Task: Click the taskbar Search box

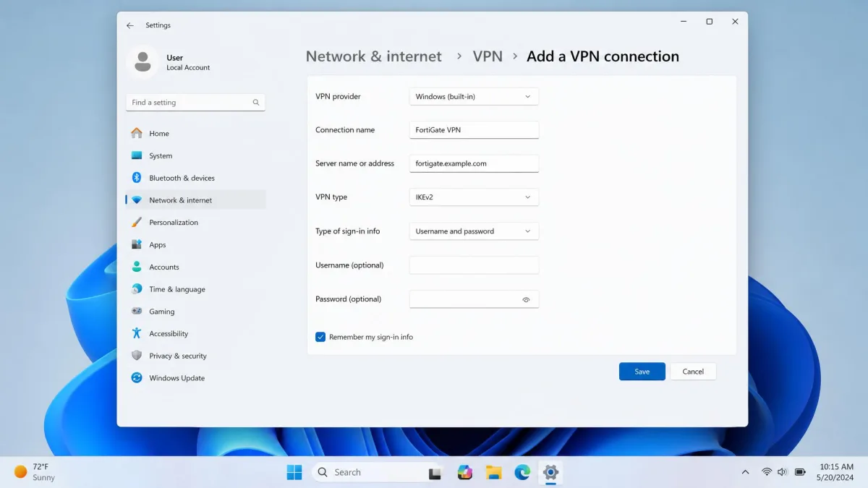Action: pos(377,472)
